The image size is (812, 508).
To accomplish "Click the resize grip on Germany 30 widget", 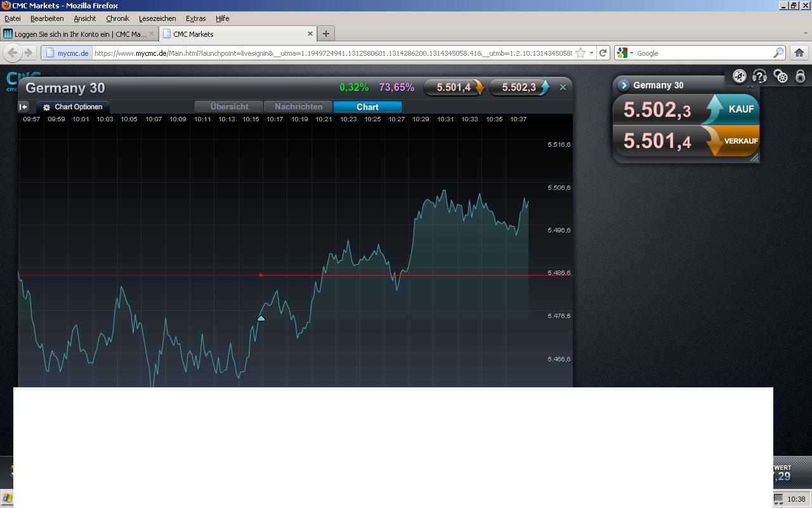I will click(754, 157).
